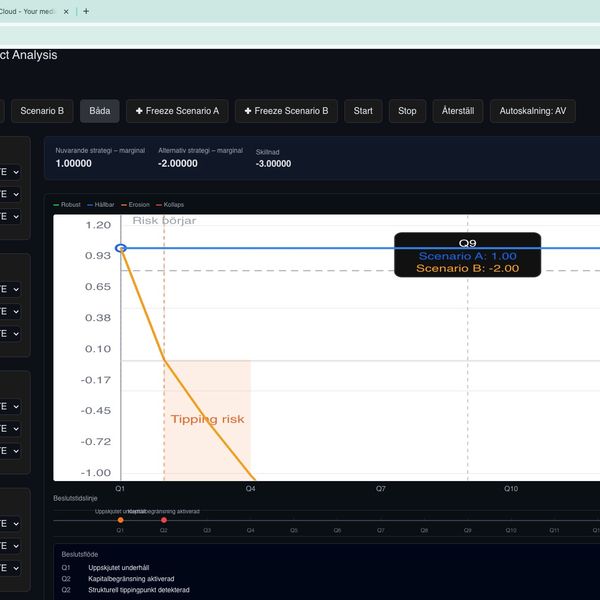Click the red Q2 marker on the decision timeline

click(164, 520)
